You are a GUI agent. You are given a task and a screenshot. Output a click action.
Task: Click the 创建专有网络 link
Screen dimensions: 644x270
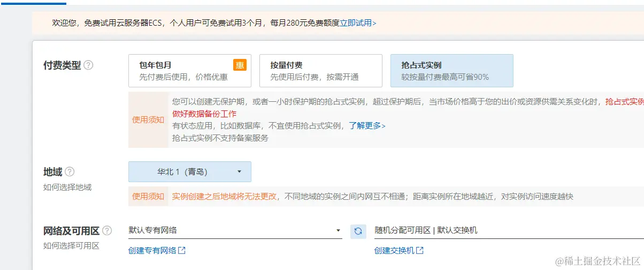point(152,250)
